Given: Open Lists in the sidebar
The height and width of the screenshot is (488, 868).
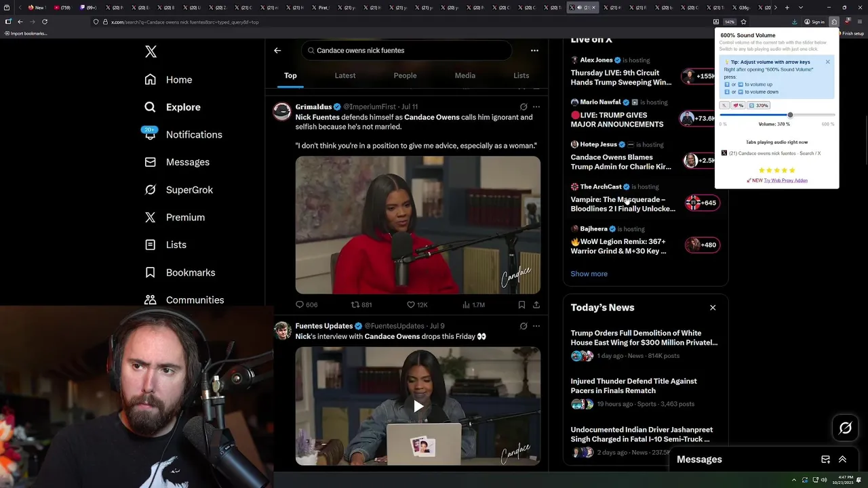Looking at the screenshot, I should coord(165,245).
